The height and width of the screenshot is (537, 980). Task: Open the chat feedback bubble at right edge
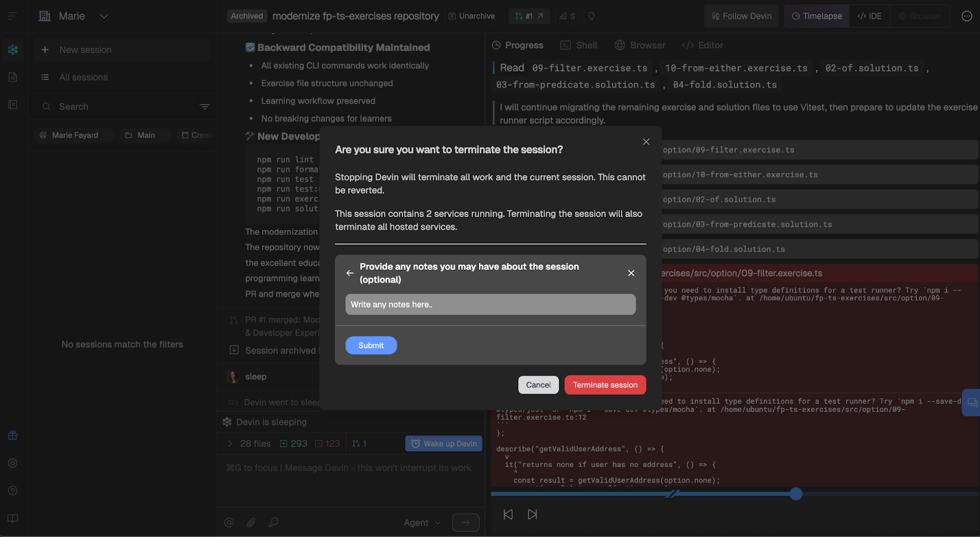(971, 403)
